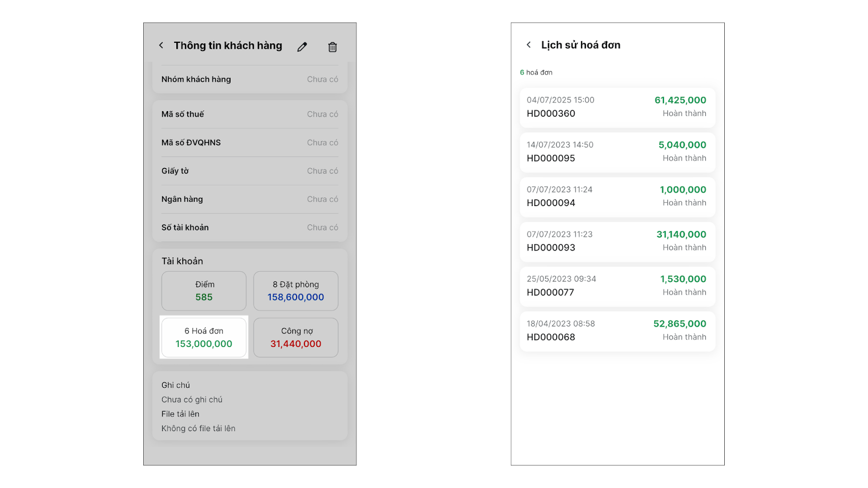Select the Số tài khoản row
The width and height of the screenshot is (868, 488).
click(x=250, y=228)
